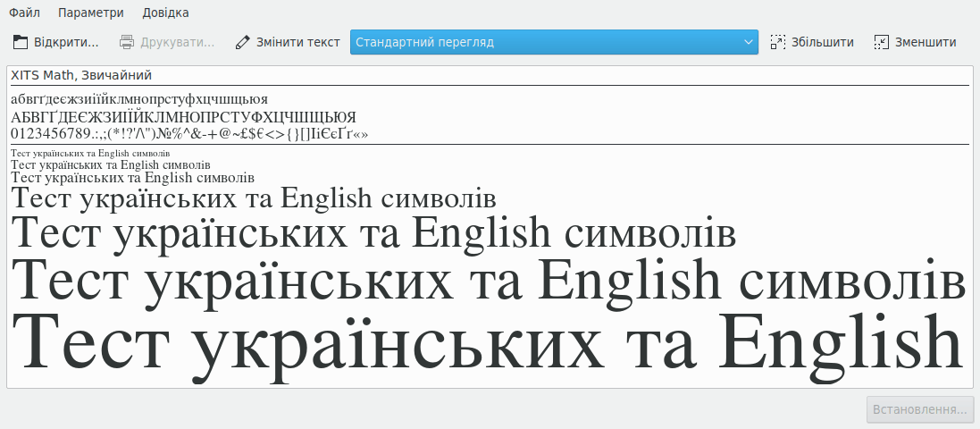The height and width of the screenshot is (429, 980).
Task: Click the font name header XITS Math, Звичайний
Action: pos(81,75)
